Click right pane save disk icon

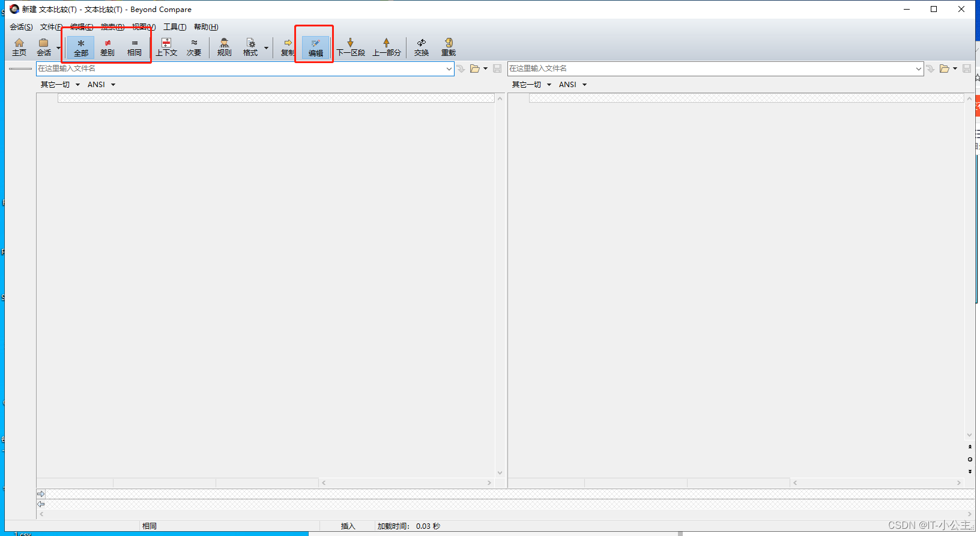967,69
